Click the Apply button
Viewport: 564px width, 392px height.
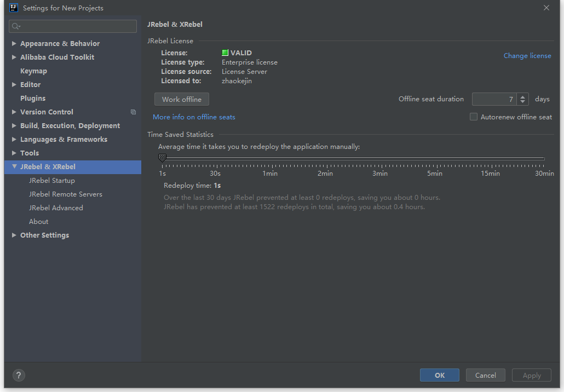[x=532, y=375]
